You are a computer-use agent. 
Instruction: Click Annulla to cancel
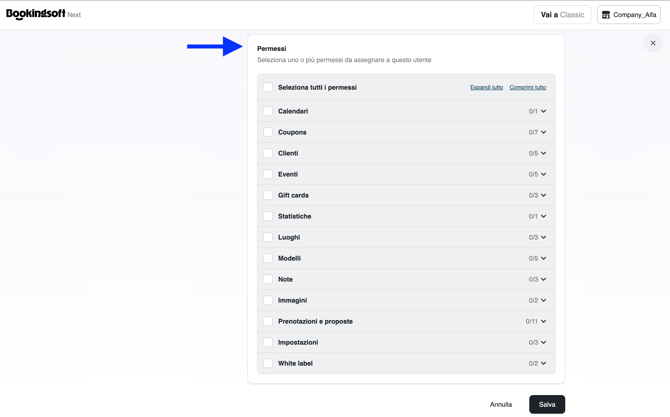pyautogui.click(x=501, y=404)
